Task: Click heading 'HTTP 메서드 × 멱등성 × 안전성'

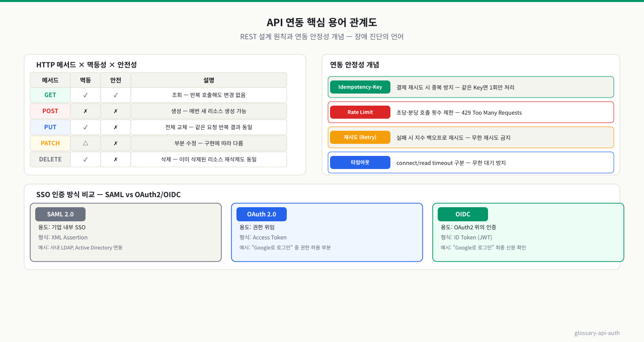Action: (87, 65)
